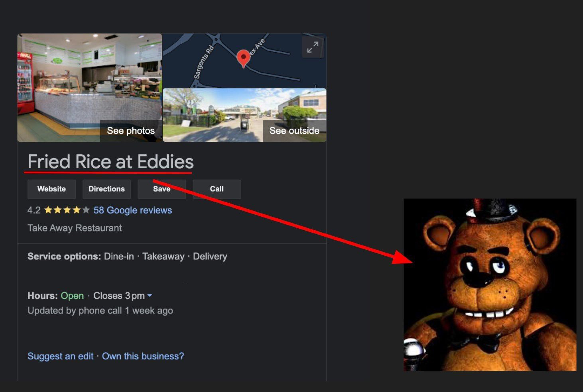This screenshot has width=583, height=392.
Task: Open the See photos gallery
Action: (x=131, y=131)
